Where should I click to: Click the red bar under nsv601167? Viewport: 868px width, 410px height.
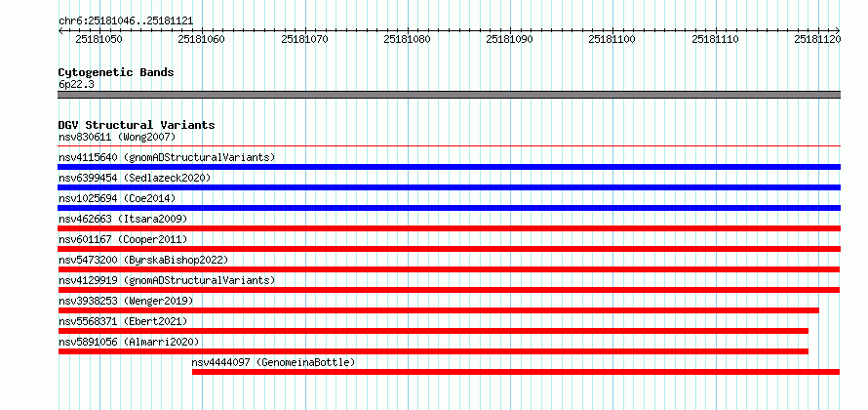(450, 249)
